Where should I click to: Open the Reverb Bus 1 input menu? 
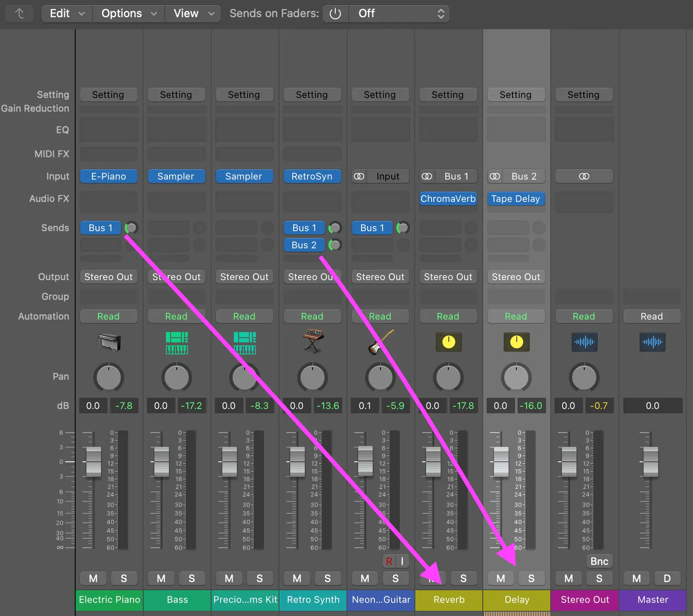click(x=457, y=176)
